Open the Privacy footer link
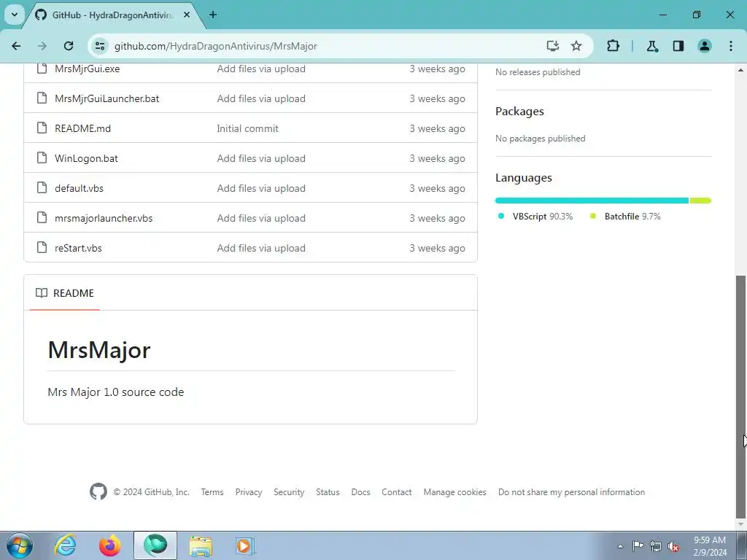The image size is (747, 560). [249, 492]
